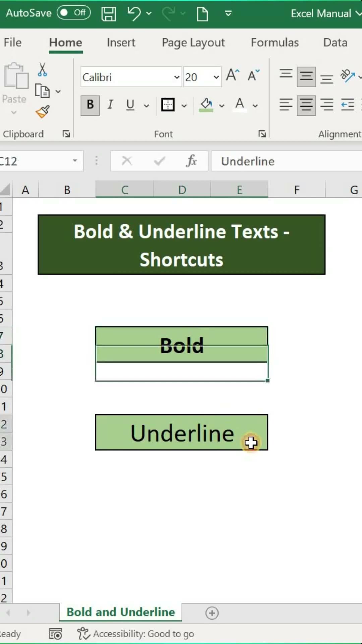Click the Insert Function fx icon
This screenshot has height=644, width=362.
191,161
